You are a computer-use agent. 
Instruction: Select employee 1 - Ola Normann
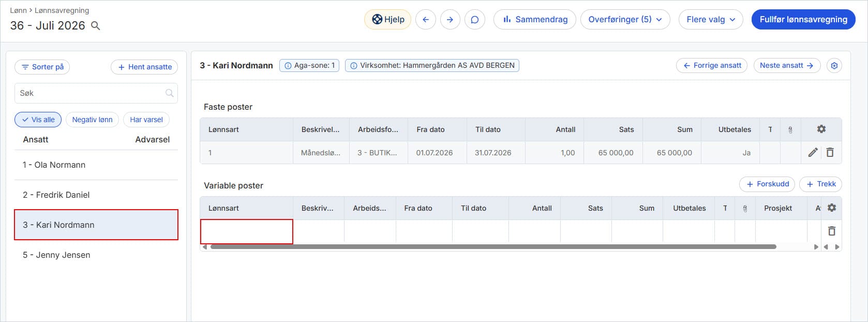(x=96, y=165)
